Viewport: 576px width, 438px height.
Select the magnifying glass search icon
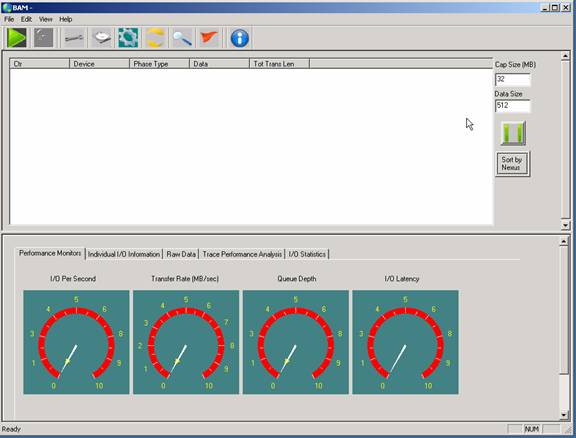[182, 38]
